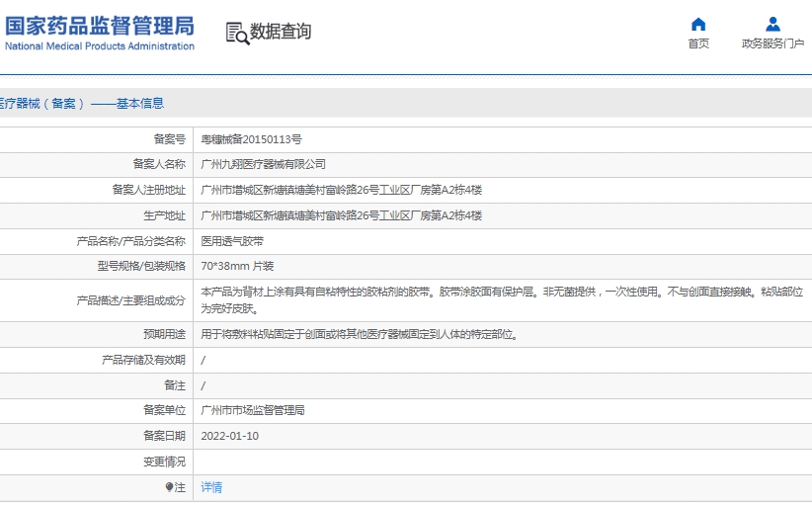Click National Medical Products Administration subtitle
This screenshot has width=812, height=506.
(x=100, y=46)
